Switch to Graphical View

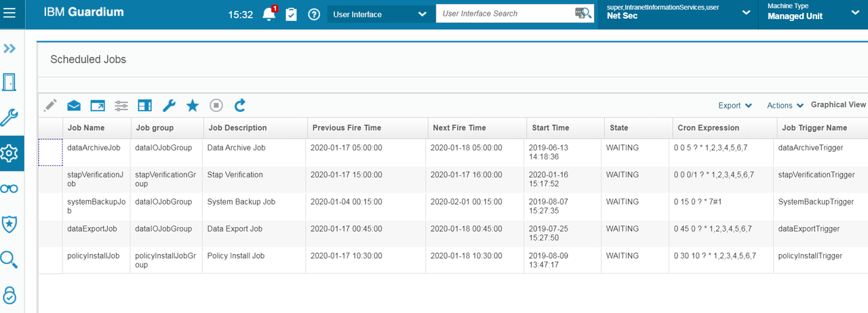838,105
